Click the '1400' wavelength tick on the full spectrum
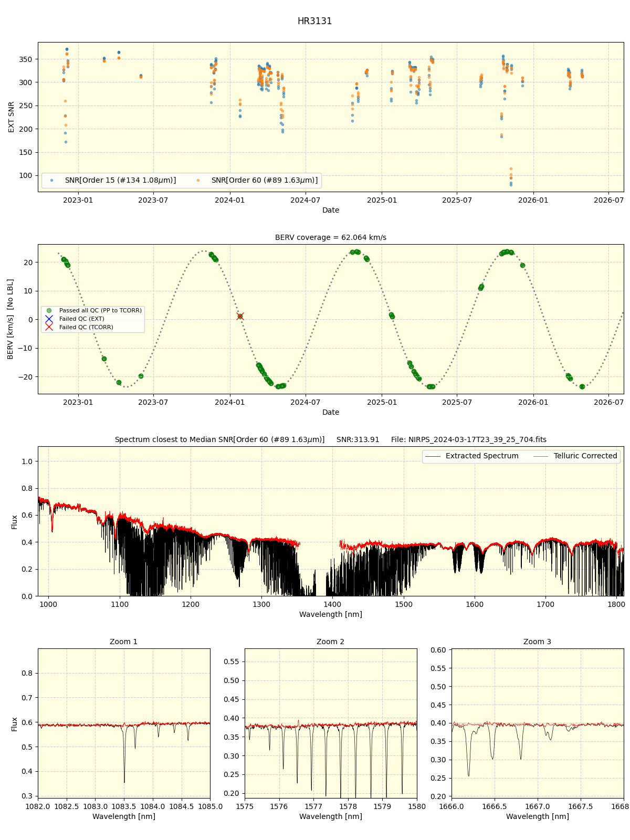The width and height of the screenshot is (630, 840). pyautogui.click(x=332, y=604)
